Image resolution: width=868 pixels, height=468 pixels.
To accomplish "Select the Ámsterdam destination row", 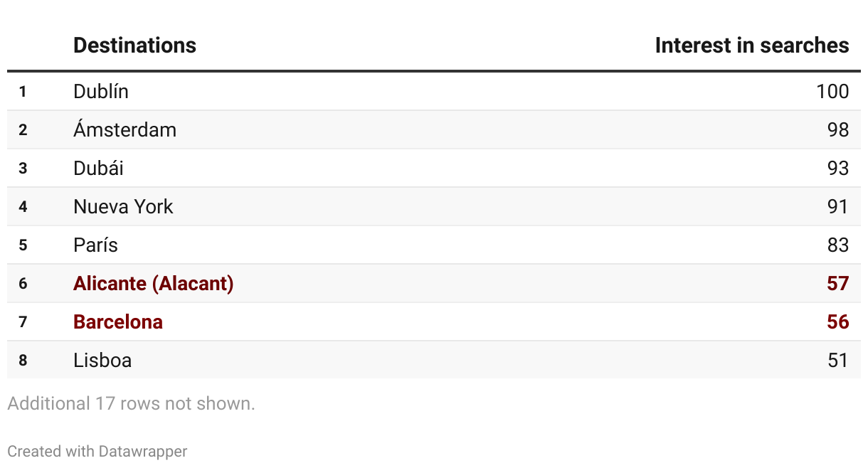I will pos(434,129).
